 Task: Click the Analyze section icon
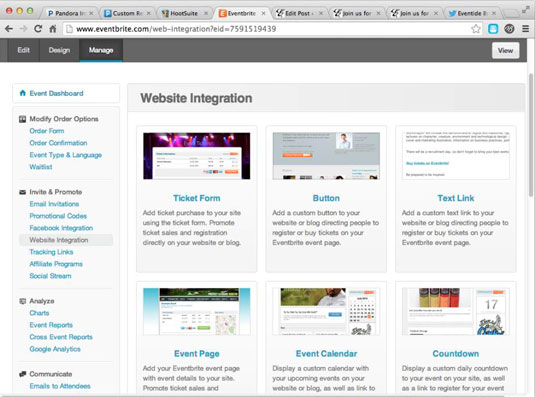pyautogui.click(x=23, y=301)
